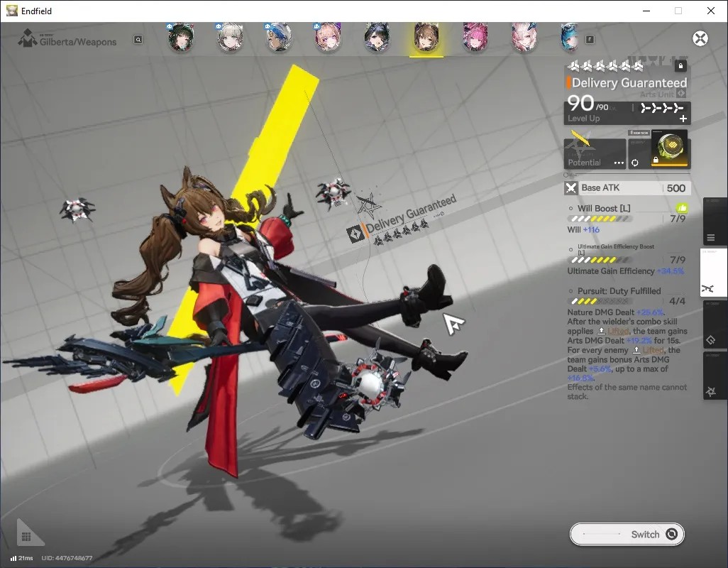
Task: Open the equipped Essence gem slot
Action: [670, 148]
